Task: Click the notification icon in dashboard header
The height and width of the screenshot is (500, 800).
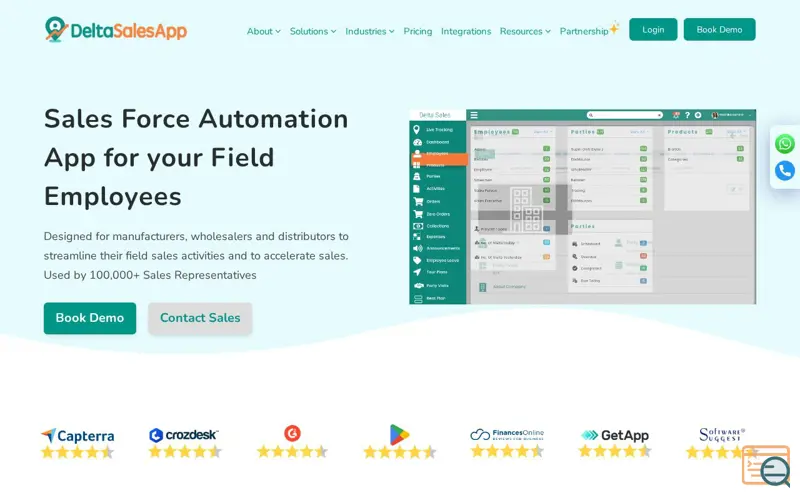Action: 676,115
